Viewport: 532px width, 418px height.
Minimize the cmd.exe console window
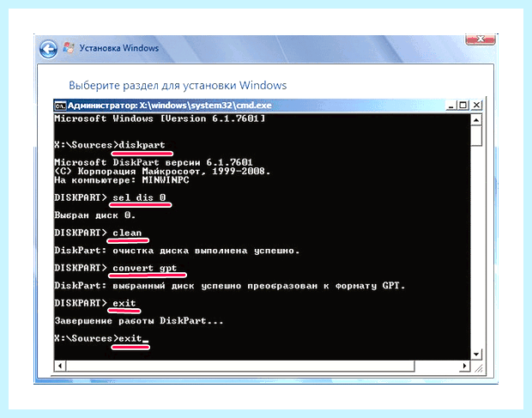click(450, 106)
